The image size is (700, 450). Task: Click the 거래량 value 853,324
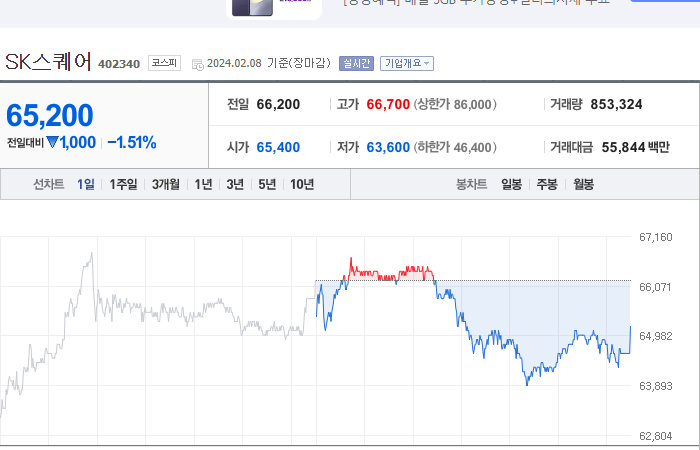616,104
